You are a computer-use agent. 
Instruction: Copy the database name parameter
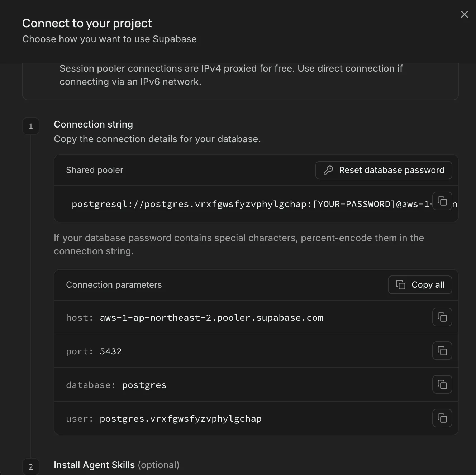(x=442, y=384)
